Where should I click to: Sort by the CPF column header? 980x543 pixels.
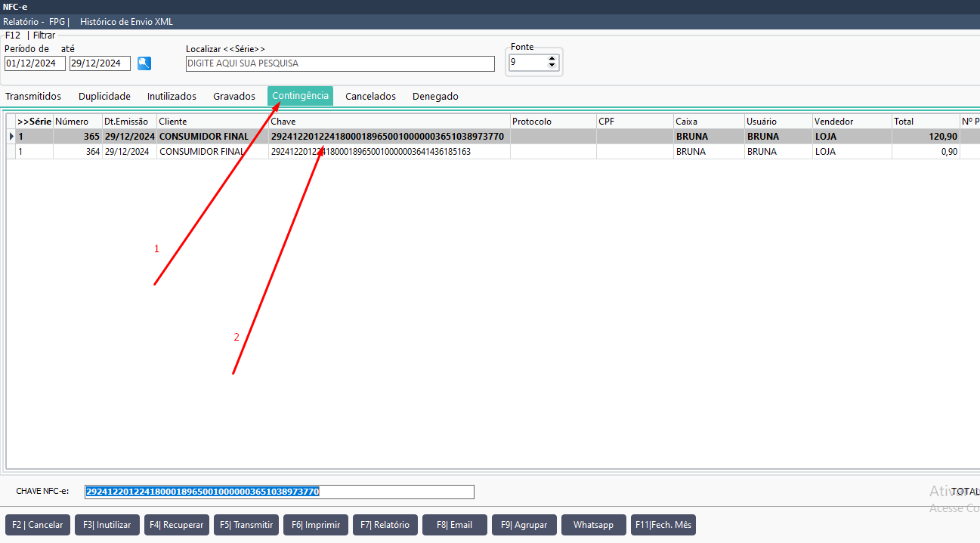[635, 122]
